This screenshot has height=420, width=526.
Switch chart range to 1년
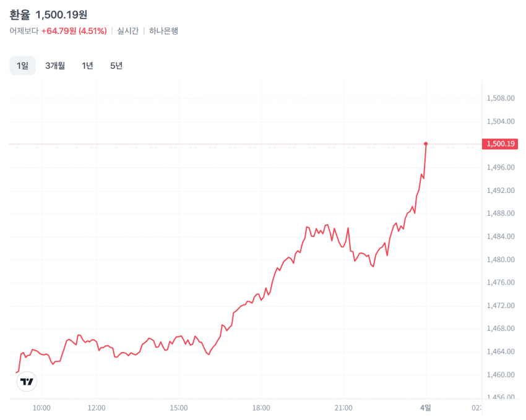[87, 66]
